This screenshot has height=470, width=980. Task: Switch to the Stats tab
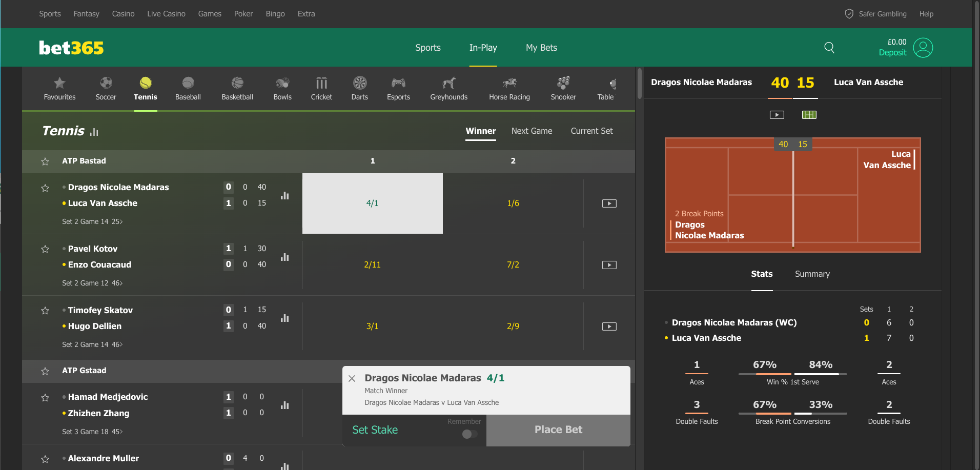click(x=762, y=274)
